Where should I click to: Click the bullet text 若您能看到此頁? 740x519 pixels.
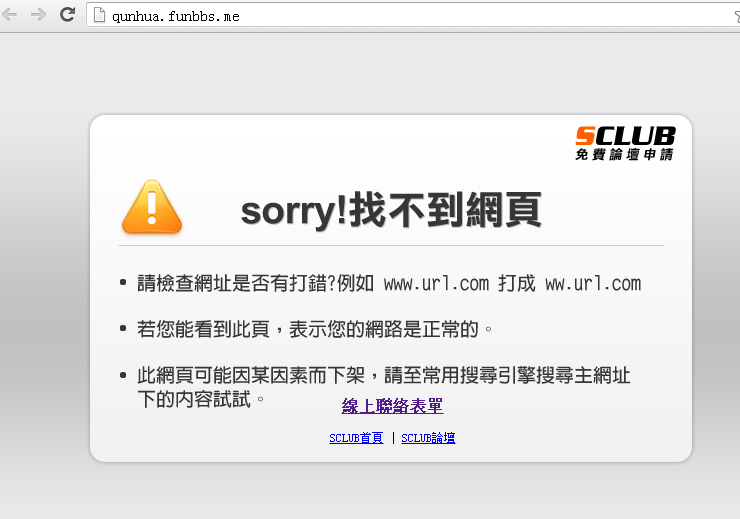203,329
